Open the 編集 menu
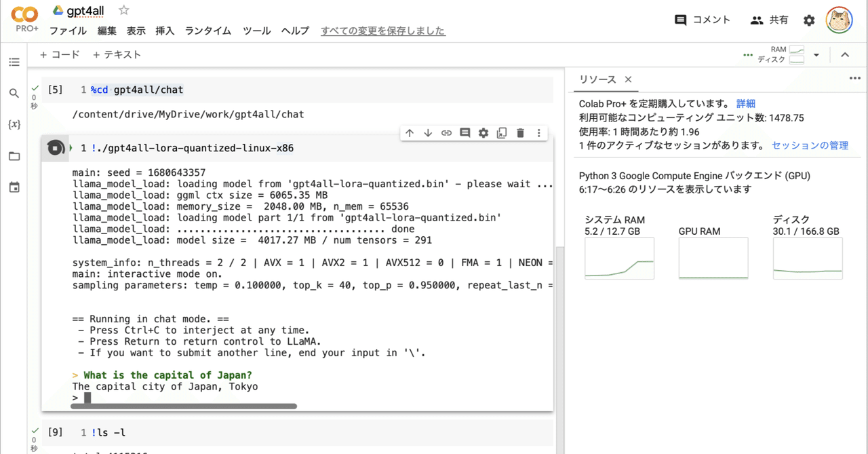Viewport: 868px width, 454px height. point(107,31)
